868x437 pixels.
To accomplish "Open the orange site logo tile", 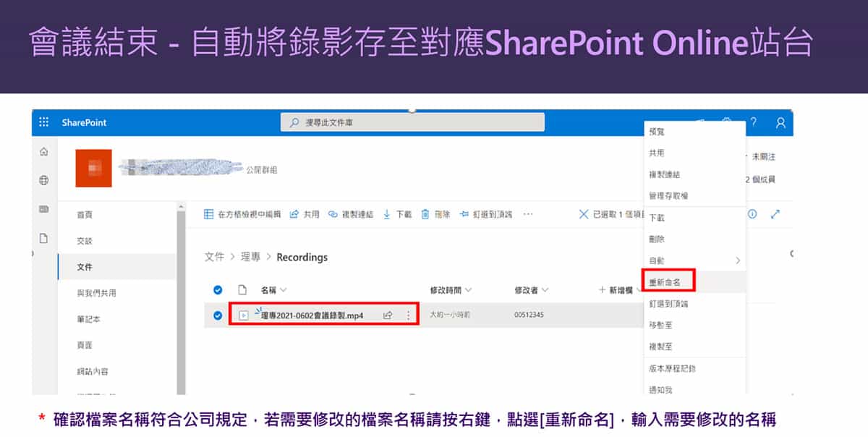I will [x=93, y=168].
